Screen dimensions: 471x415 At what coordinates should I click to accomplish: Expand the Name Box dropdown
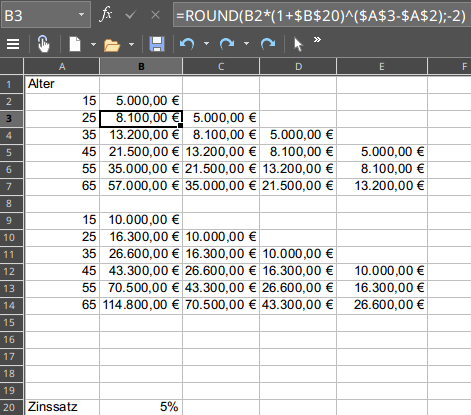pyautogui.click(x=81, y=15)
